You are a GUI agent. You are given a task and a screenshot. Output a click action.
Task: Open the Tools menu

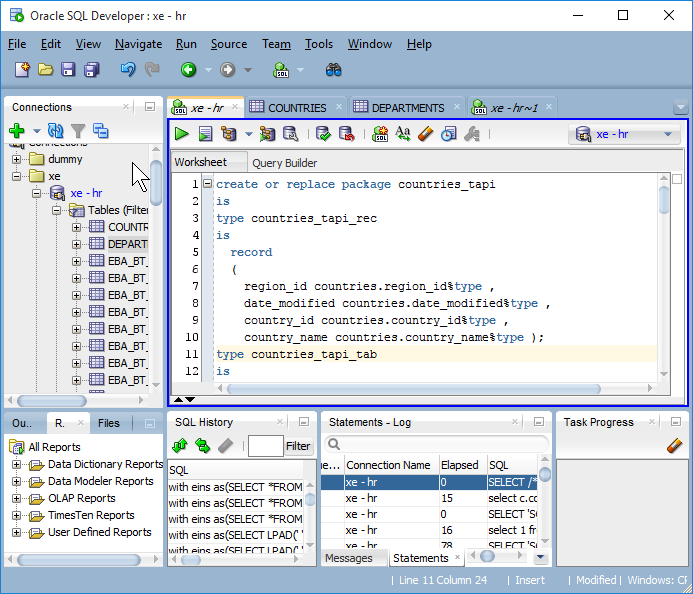[x=319, y=44]
